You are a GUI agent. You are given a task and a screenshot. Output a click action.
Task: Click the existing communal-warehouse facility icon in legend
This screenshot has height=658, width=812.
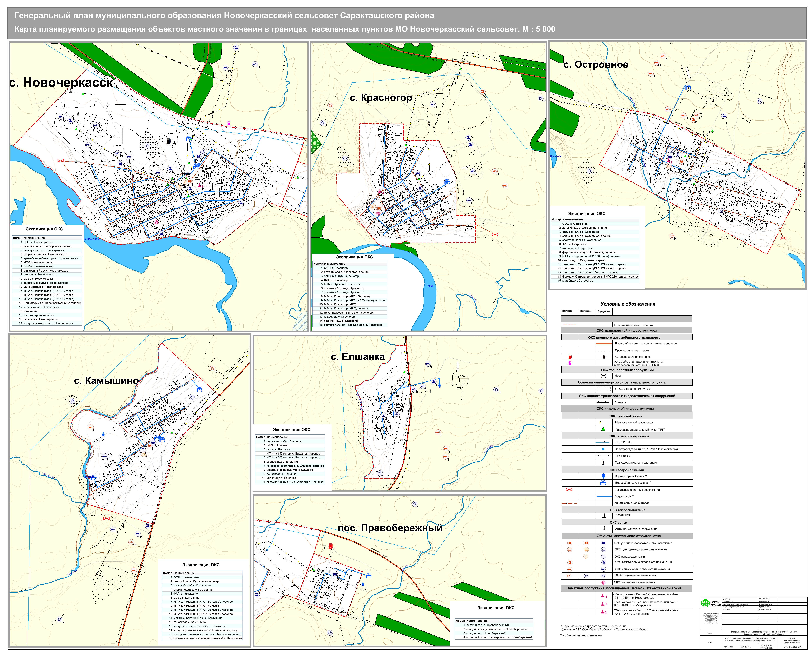point(604,562)
